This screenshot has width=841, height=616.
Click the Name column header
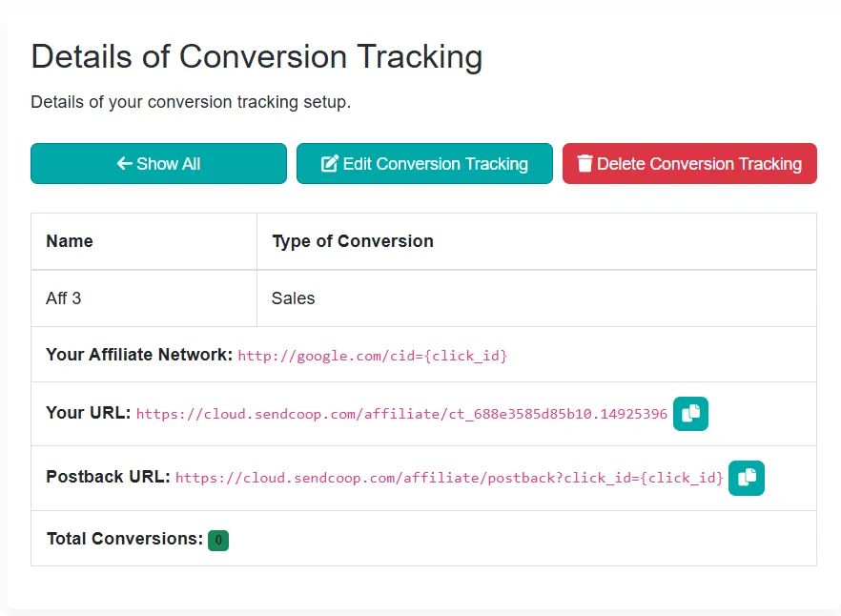click(x=70, y=241)
